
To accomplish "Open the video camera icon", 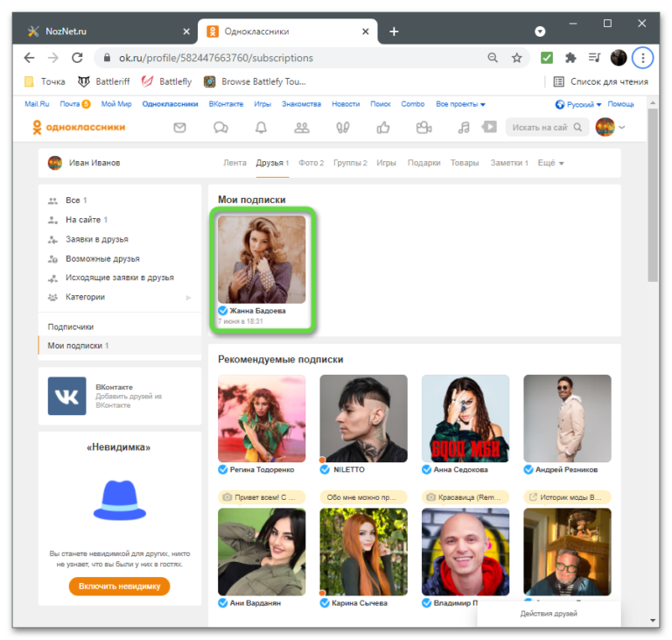I will tap(423, 128).
